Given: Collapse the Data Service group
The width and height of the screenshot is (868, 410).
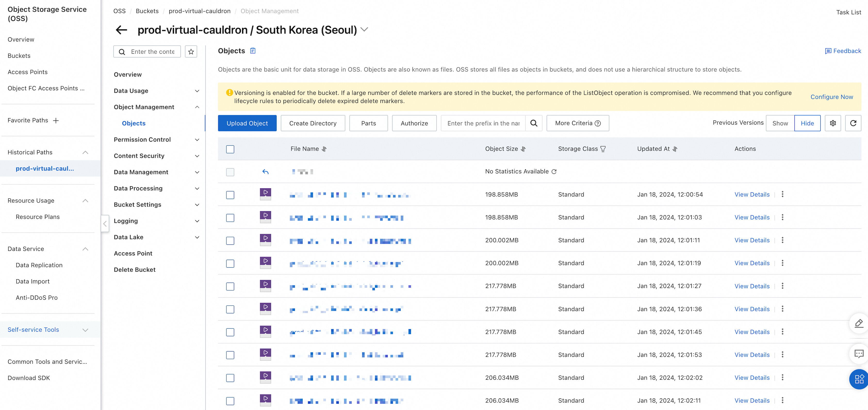Looking at the screenshot, I should point(85,249).
